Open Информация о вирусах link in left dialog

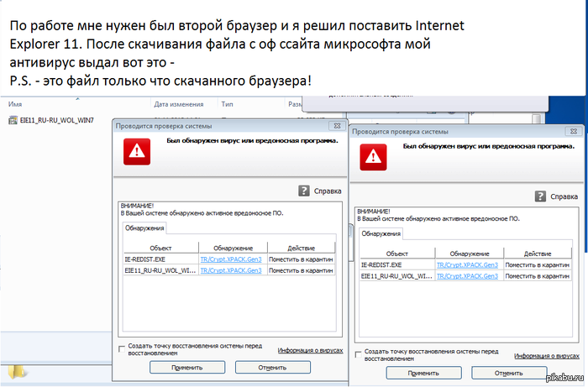pos(310,350)
